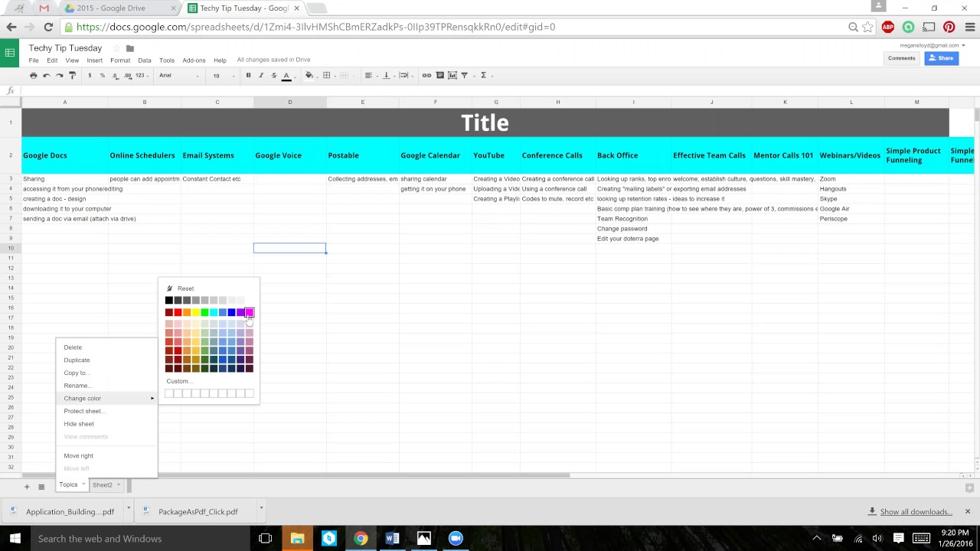The width and height of the screenshot is (980, 551).
Task: Click the Print icon in toolbar
Action: 33,75
